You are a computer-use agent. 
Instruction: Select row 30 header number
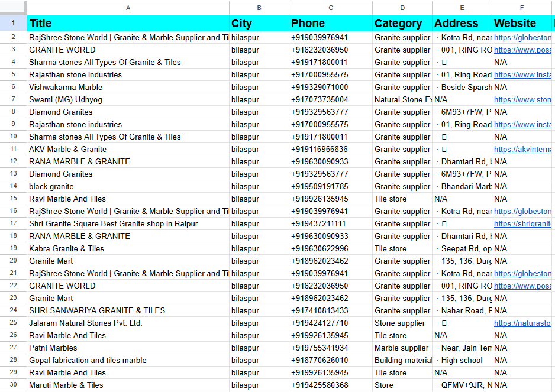tap(13, 384)
